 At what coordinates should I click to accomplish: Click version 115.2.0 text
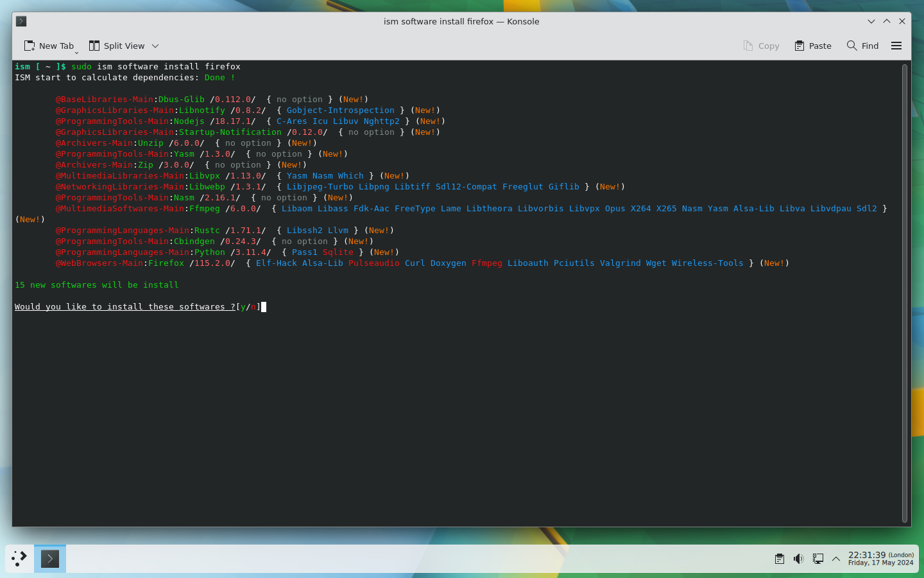212,263
